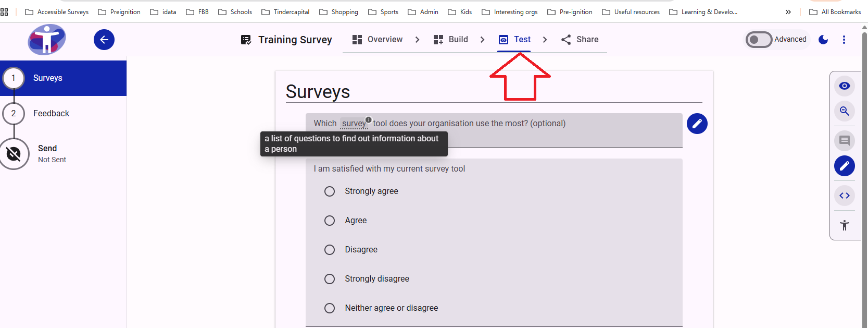The image size is (868, 328).
Task: Select Neither agree or disagree option
Action: [x=330, y=308]
